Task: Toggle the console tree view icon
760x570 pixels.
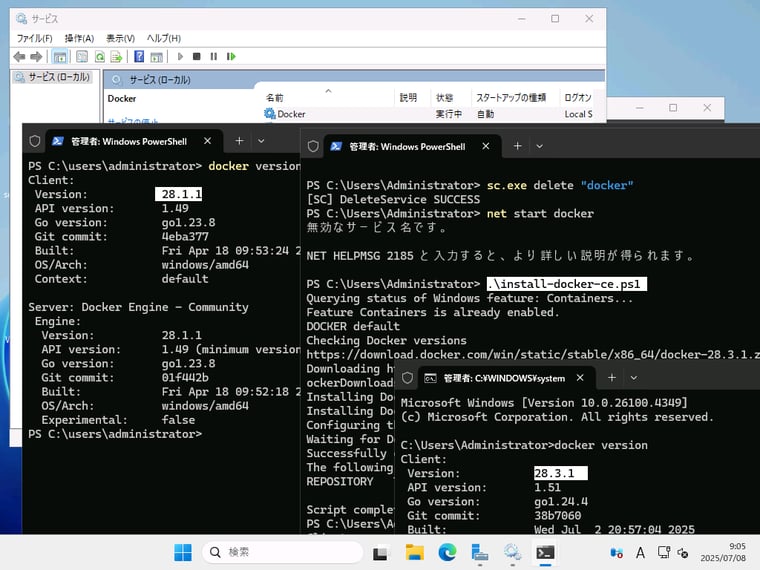Action: (x=60, y=57)
